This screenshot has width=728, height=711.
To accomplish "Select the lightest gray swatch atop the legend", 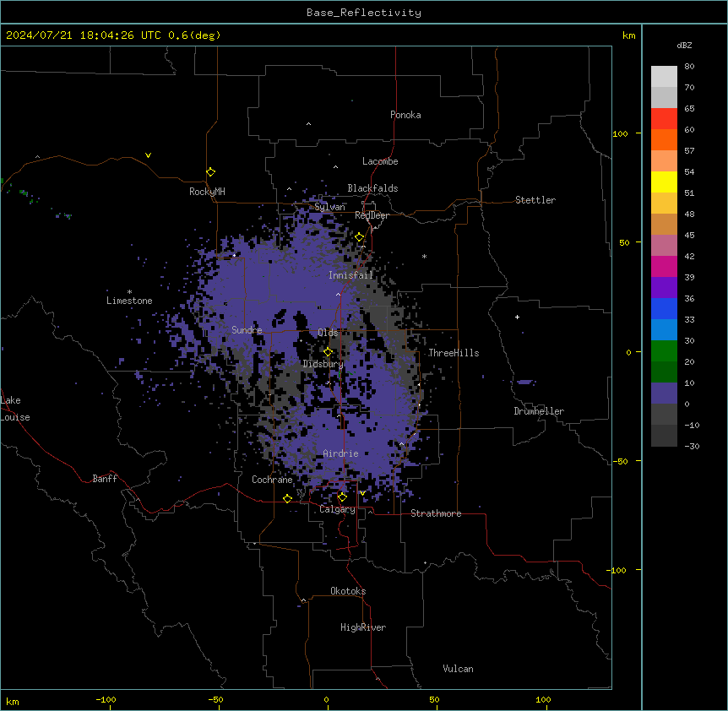I will point(664,76).
